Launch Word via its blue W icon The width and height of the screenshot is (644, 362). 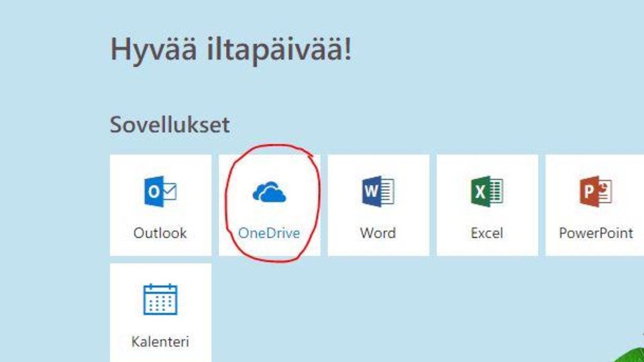[378, 192]
